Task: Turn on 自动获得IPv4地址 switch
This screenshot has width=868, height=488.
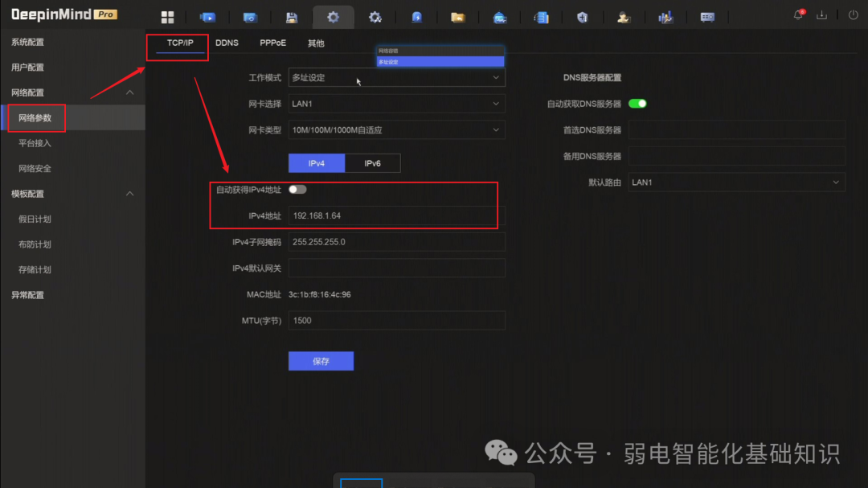Action: [297, 190]
